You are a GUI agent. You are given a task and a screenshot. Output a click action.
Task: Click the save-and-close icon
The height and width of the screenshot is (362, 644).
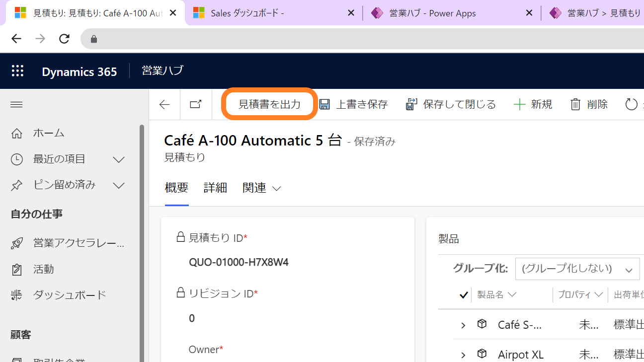click(x=411, y=104)
